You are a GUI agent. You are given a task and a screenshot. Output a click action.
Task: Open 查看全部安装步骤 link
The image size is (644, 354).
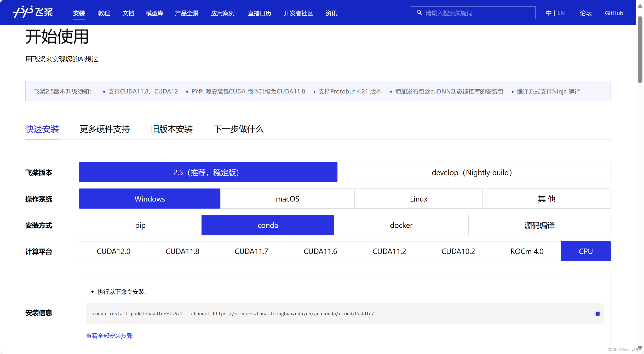coord(109,336)
